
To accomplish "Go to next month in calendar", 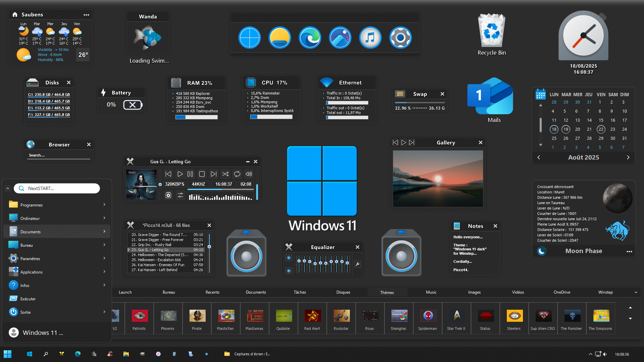I will pos(628,157).
